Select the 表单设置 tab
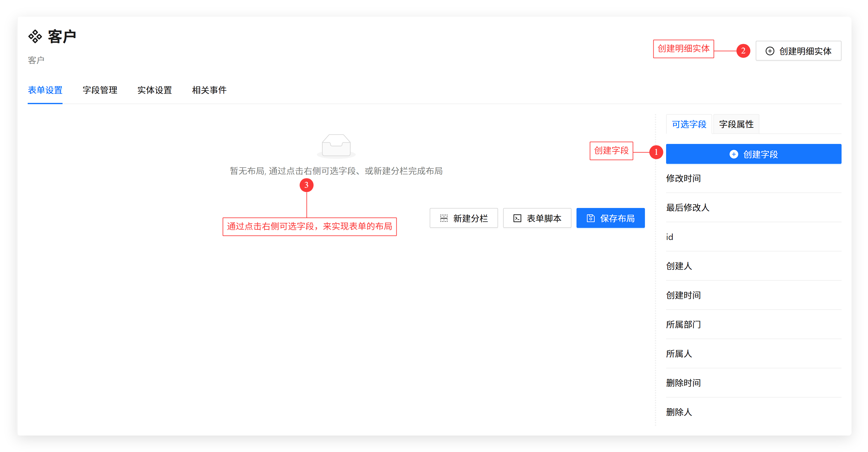868x452 pixels. (x=45, y=90)
